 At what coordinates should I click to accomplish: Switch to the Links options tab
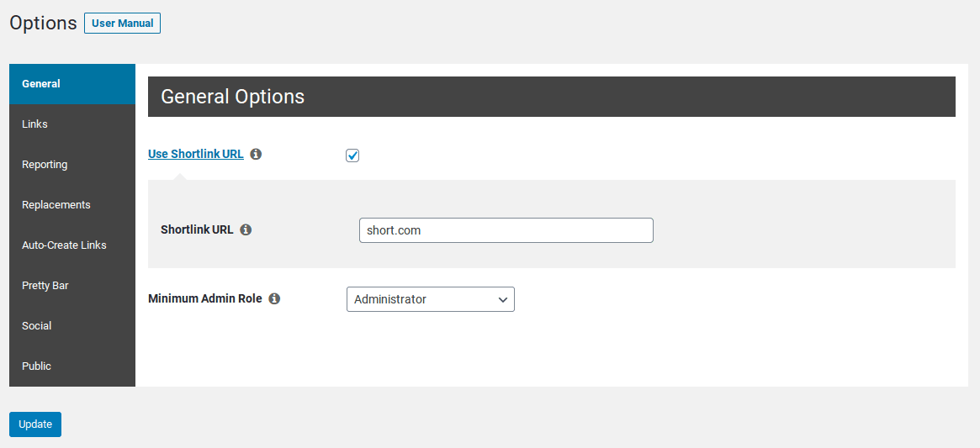tap(72, 124)
